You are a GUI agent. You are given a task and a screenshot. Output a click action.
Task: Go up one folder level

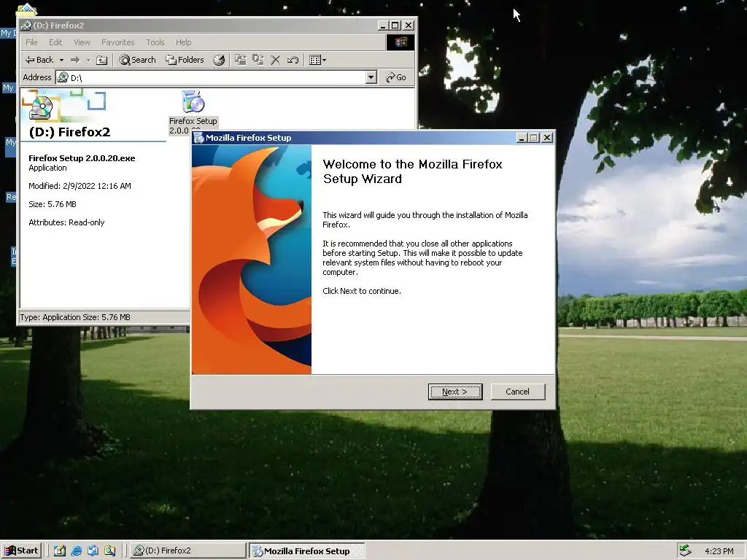click(x=101, y=60)
